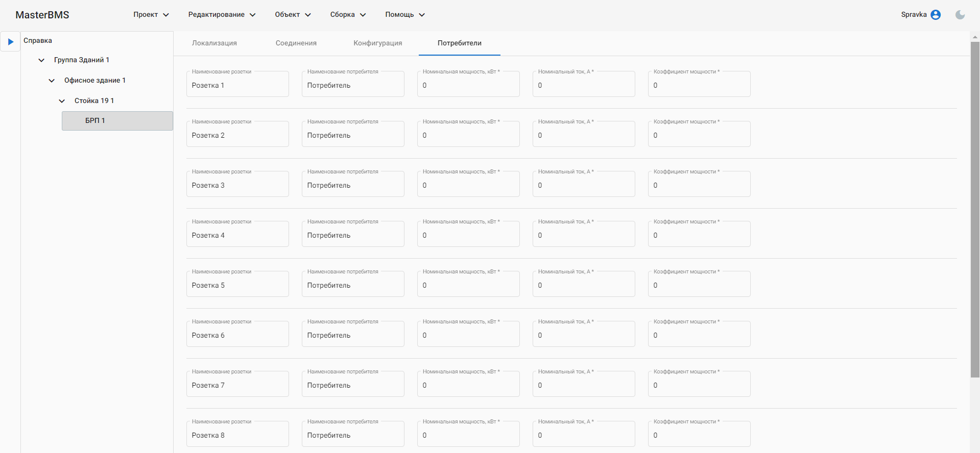Focus nominal power field for Розетка 3

pos(468,185)
